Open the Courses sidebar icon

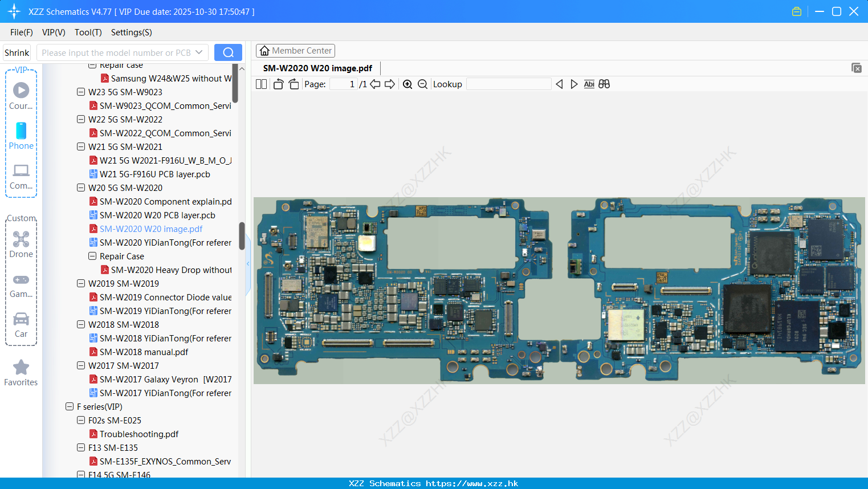pyautogui.click(x=21, y=96)
